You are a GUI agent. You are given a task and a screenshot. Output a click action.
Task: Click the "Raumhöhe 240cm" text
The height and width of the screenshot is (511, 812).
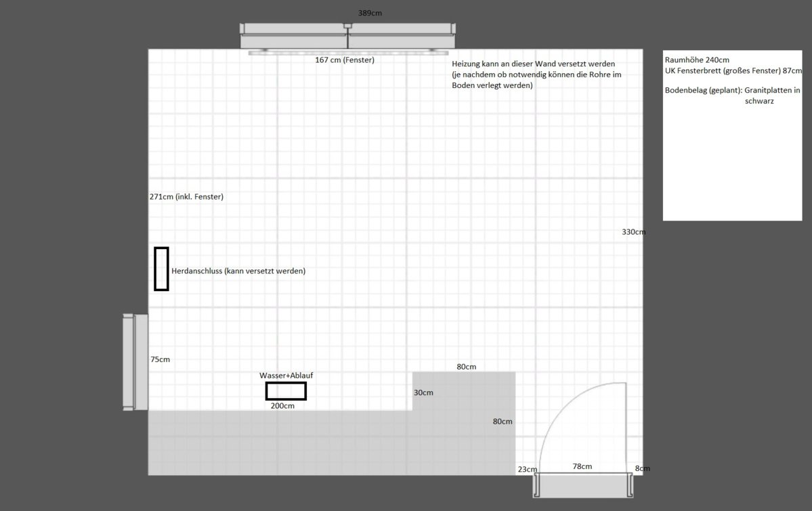pyautogui.click(x=697, y=60)
